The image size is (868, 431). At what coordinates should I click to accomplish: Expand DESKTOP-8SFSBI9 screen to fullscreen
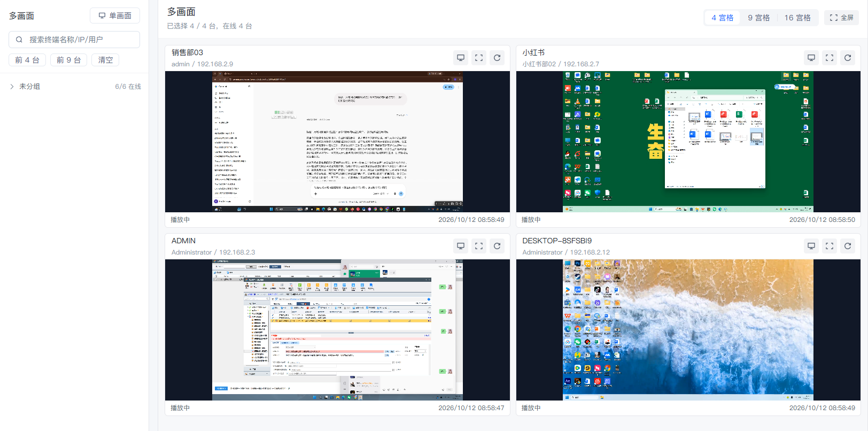tap(830, 246)
